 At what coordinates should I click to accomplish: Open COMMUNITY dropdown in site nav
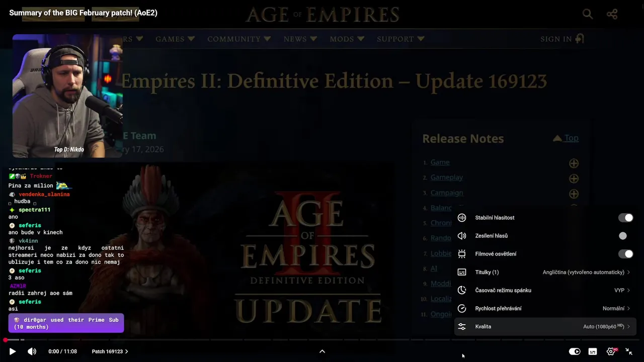coord(239,39)
